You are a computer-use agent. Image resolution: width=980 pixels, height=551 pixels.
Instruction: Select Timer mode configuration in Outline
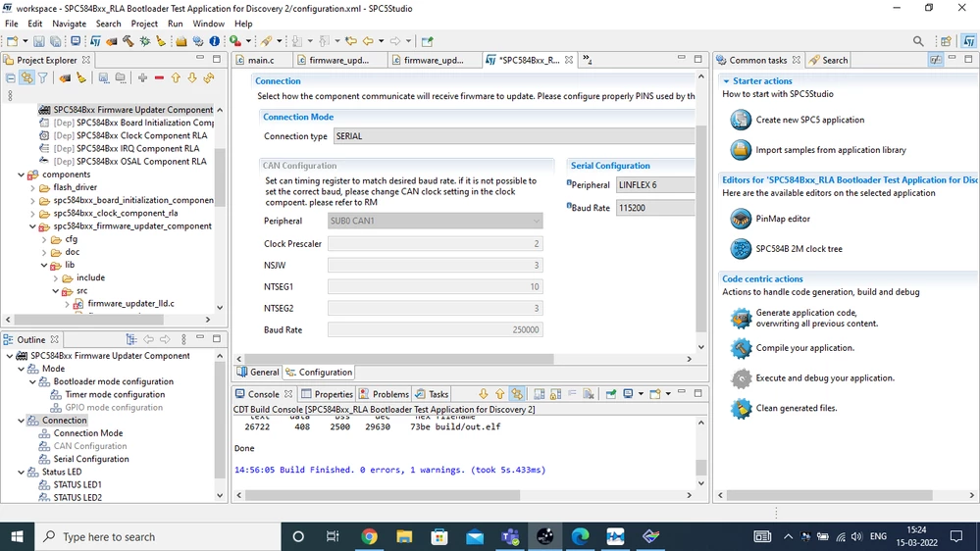pos(115,395)
